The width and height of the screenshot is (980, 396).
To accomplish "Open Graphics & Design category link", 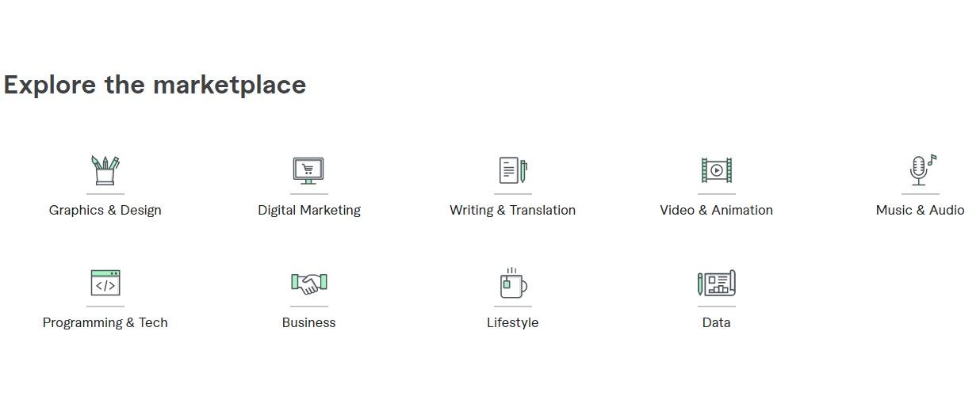I will tap(105, 210).
